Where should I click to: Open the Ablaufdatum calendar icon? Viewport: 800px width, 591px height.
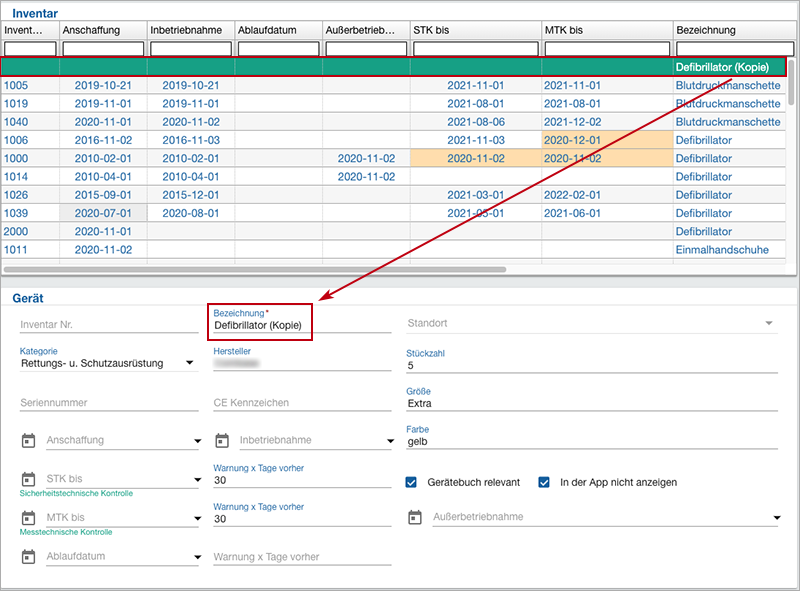pyautogui.click(x=29, y=557)
